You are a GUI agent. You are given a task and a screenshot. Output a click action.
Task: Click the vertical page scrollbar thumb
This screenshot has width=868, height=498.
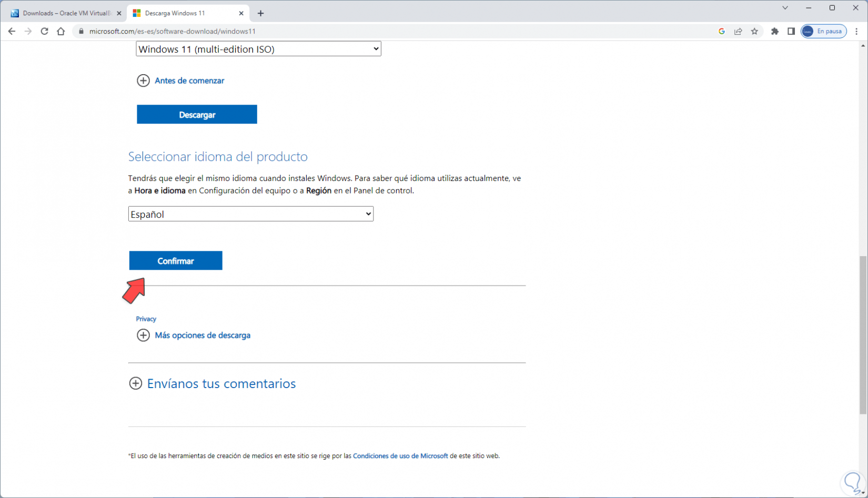coord(863,335)
